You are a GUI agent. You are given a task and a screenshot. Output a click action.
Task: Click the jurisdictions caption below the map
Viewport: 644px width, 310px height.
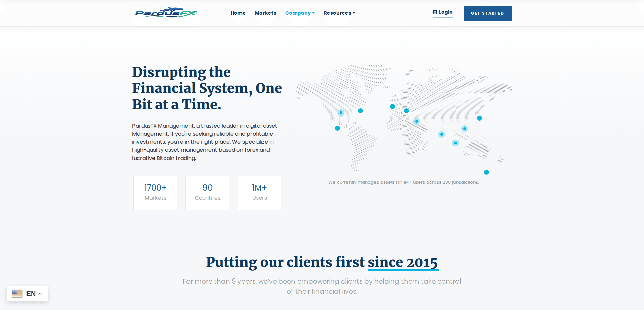coord(404,182)
